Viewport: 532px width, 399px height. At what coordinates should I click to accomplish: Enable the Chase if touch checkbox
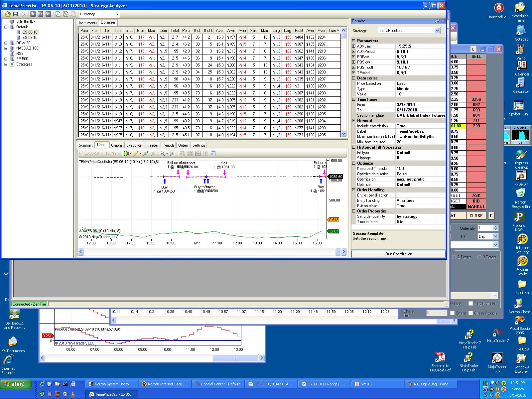tap(470, 313)
